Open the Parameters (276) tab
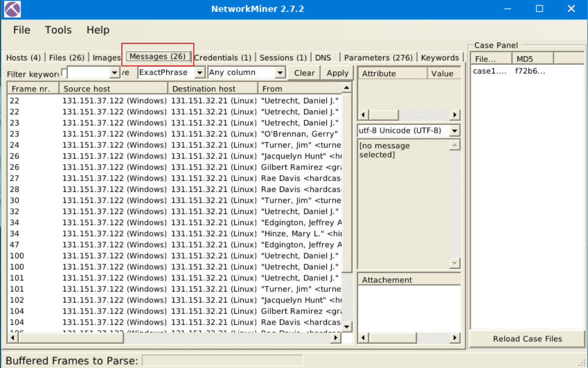The image size is (588, 368). 378,58
